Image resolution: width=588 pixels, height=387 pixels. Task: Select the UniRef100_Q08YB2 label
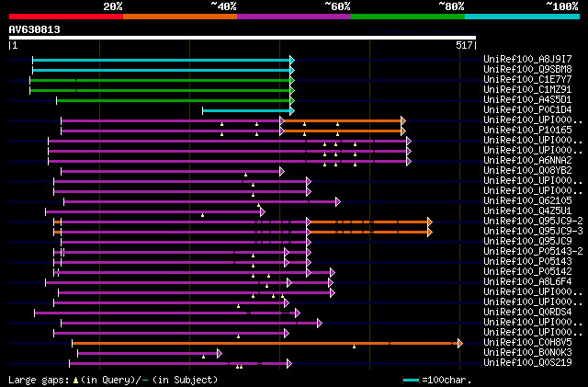tap(527, 170)
